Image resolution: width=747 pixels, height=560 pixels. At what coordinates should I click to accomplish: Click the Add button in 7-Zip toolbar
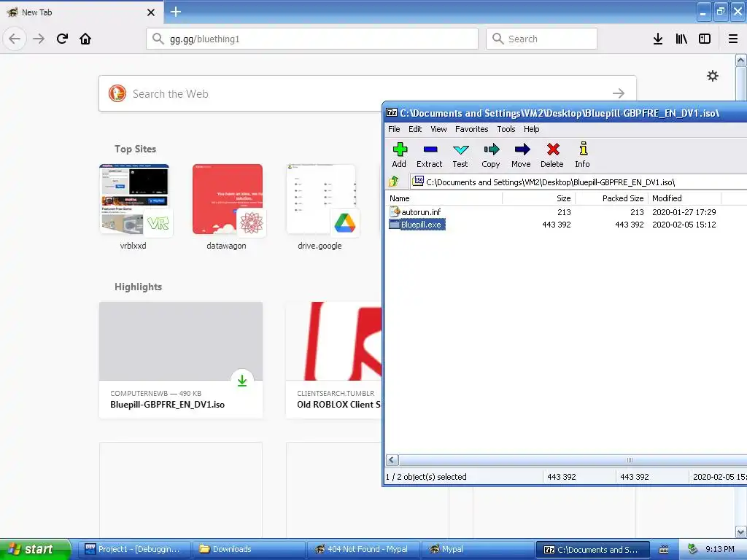click(399, 155)
